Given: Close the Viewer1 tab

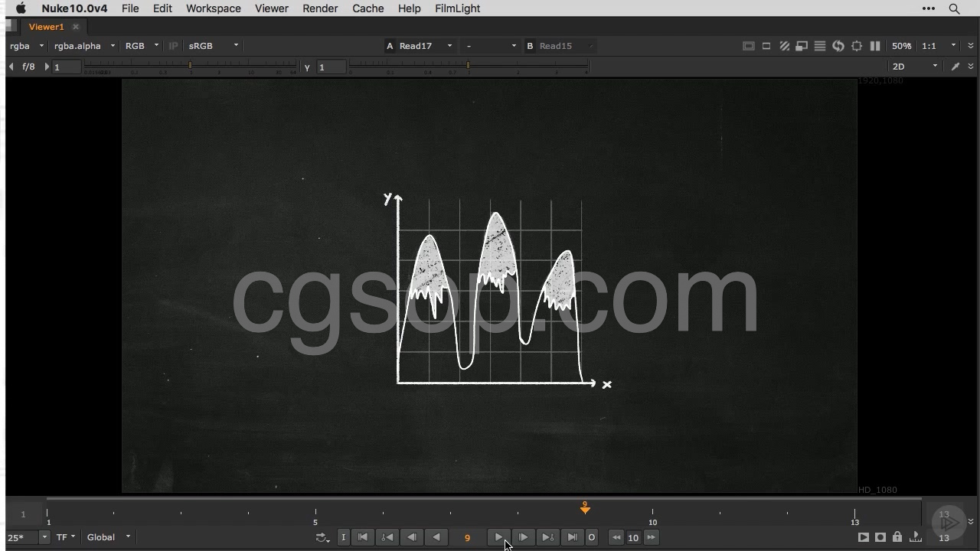Looking at the screenshot, I should (x=76, y=27).
